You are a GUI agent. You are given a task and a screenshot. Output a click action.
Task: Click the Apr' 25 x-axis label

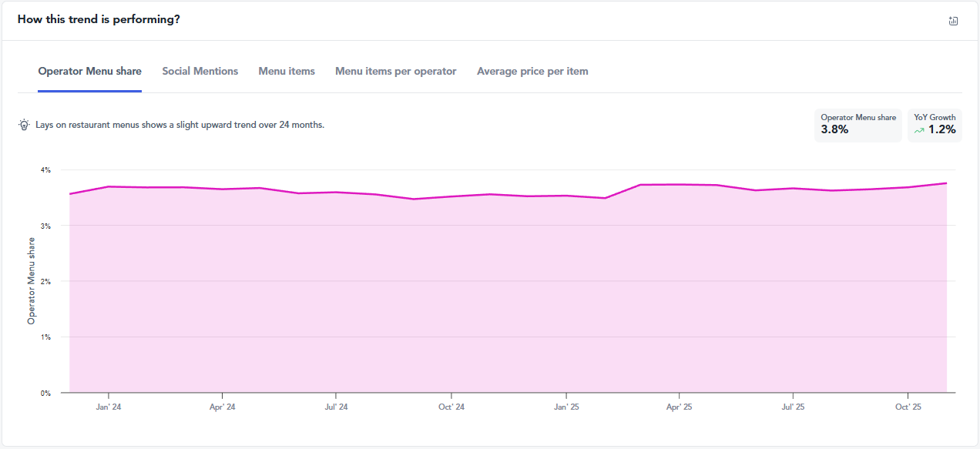pos(679,407)
